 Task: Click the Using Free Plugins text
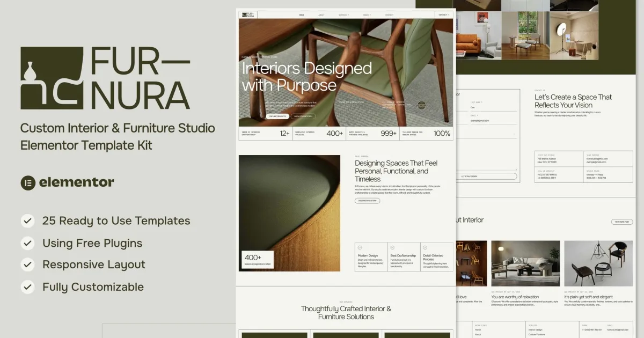coord(92,243)
